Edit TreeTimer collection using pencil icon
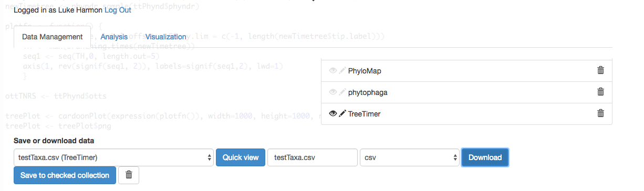Image resolution: width=644 pixels, height=191 pixels. click(x=342, y=113)
